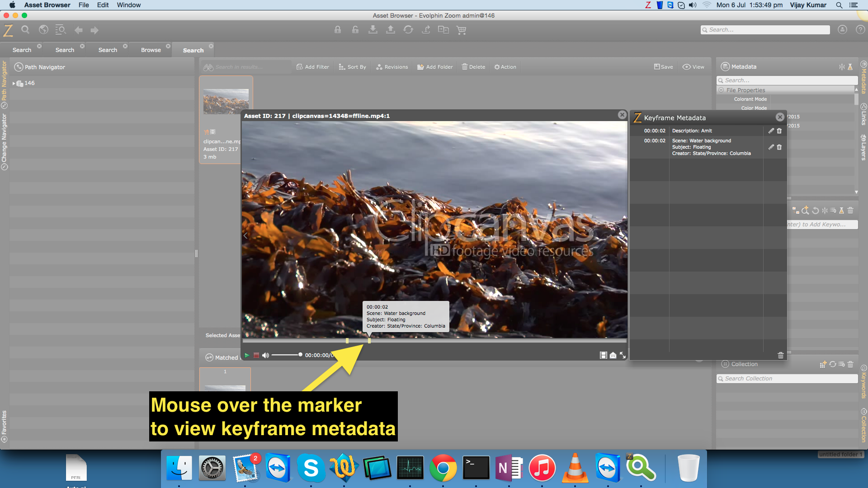Screen dimensions: 868x488
Task: Open the help question mark icon
Action: (860, 30)
